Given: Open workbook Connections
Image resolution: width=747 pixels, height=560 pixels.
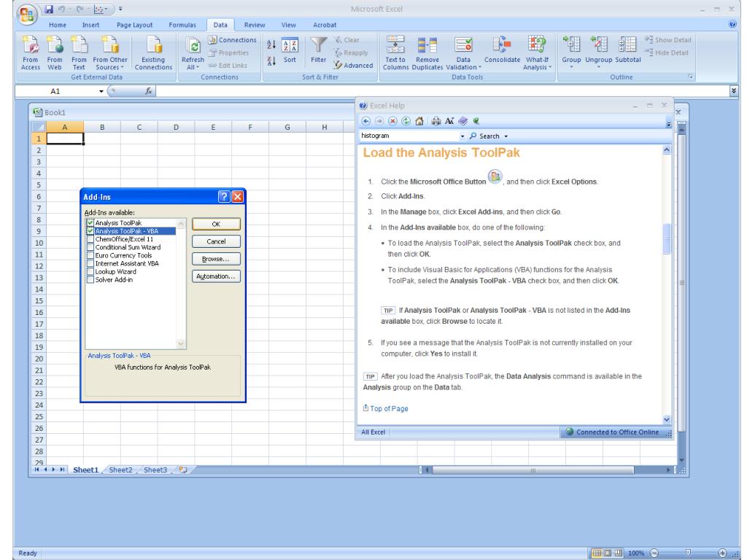Looking at the screenshot, I should pyautogui.click(x=233, y=40).
